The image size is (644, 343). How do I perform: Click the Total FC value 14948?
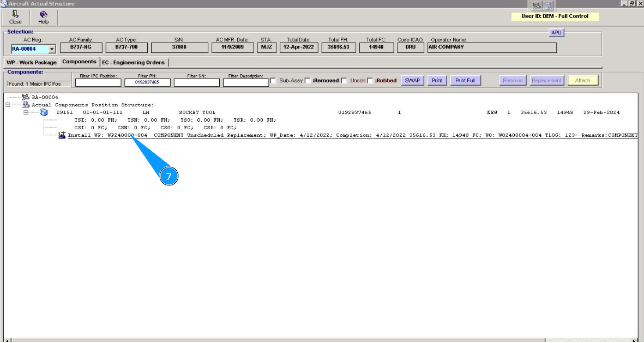click(x=376, y=47)
